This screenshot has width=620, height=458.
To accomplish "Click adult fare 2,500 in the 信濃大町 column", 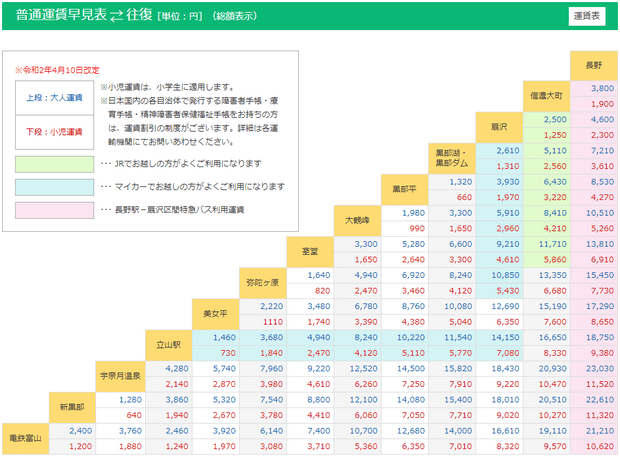I will click(555, 119).
